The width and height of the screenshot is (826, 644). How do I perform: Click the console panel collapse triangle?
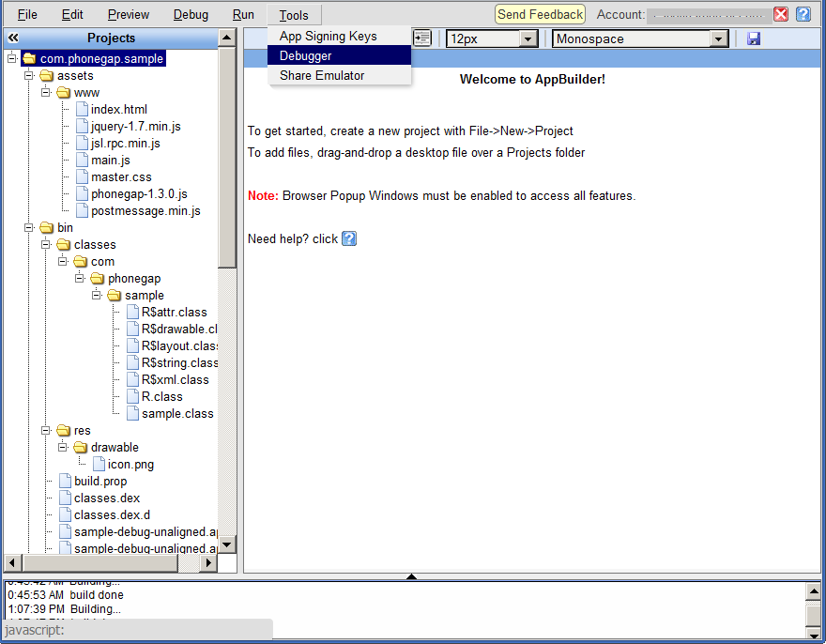pyautogui.click(x=411, y=576)
